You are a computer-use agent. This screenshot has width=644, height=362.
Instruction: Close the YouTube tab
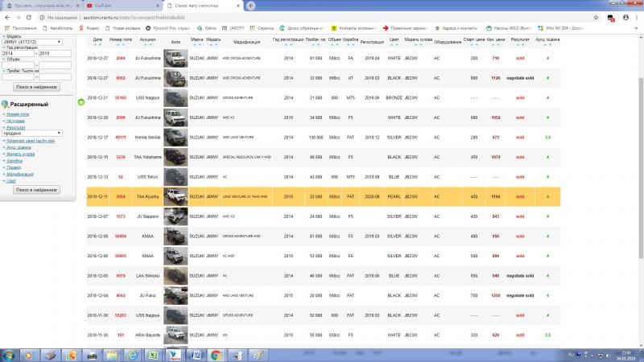(x=158, y=6)
